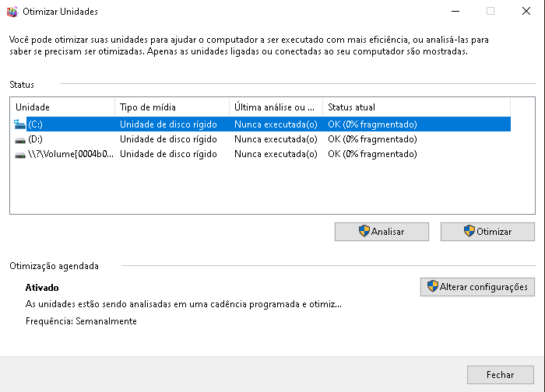This screenshot has width=545, height=392.
Task: Minimize the Otimizar Unidades window
Action: coord(455,12)
